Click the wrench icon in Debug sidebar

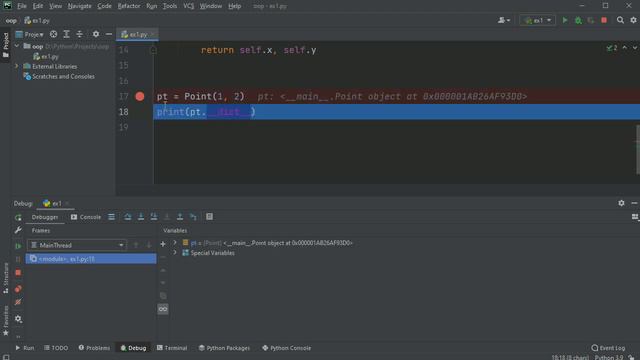(18, 231)
